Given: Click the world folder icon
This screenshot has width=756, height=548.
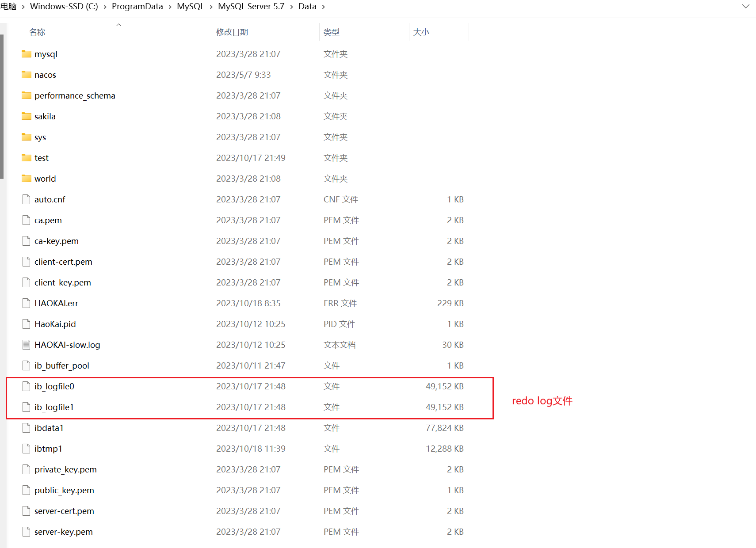Looking at the screenshot, I should 27,179.
